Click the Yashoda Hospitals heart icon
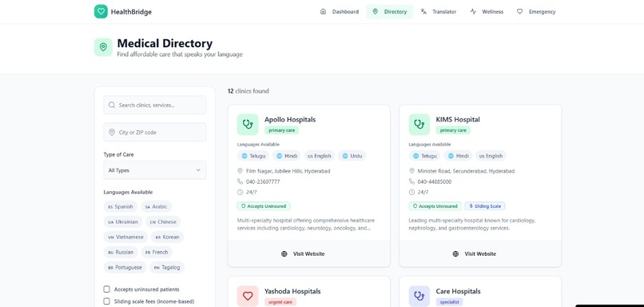The height and width of the screenshot is (307, 644). tap(248, 296)
